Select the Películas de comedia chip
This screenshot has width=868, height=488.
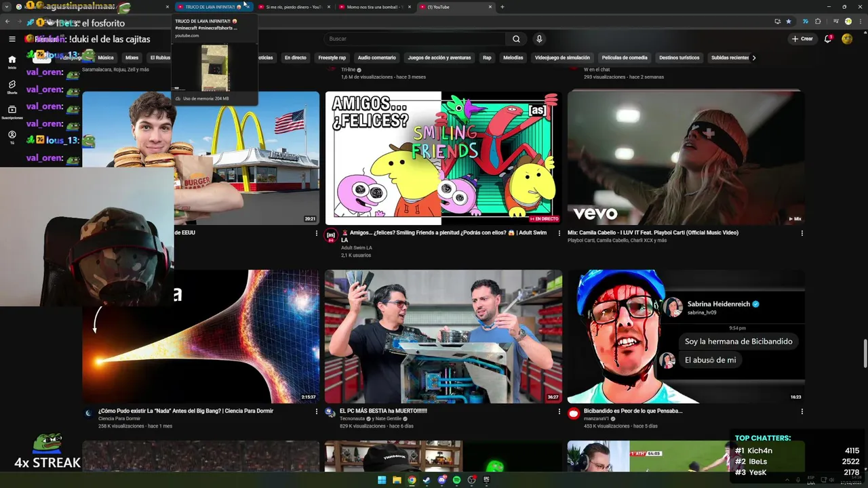click(625, 58)
